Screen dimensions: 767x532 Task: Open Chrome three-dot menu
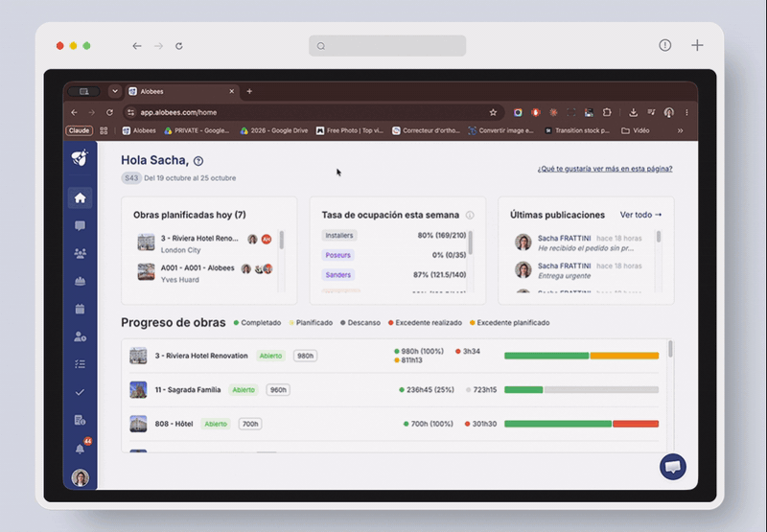686,112
